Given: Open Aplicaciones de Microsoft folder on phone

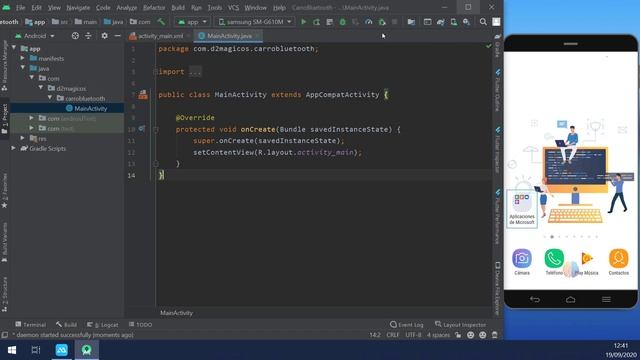Looking at the screenshot, I should 522,209.
